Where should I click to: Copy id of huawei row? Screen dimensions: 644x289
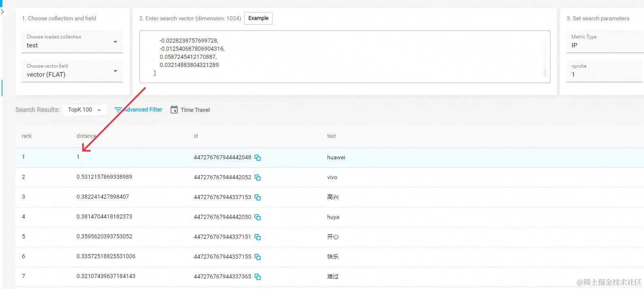pyautogui.click(x=258, y=158)
